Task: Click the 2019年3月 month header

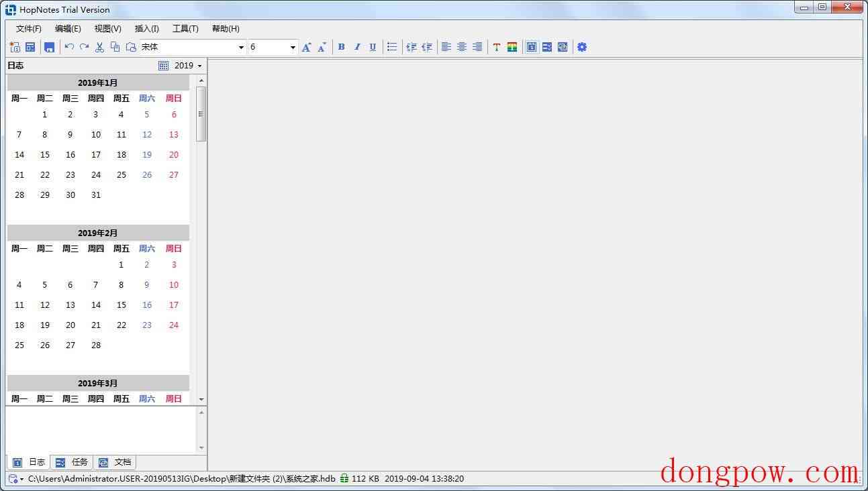Action: point(98,383)
